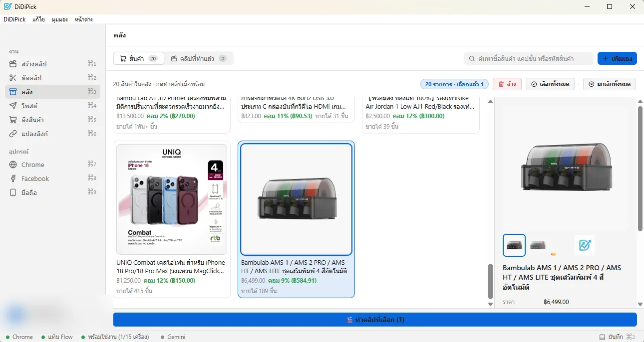Click the DiDiPick logo thumbnail in detail panel
Image resolution: width=644 pixels, height=342 pixels.
tap(585, 245)
